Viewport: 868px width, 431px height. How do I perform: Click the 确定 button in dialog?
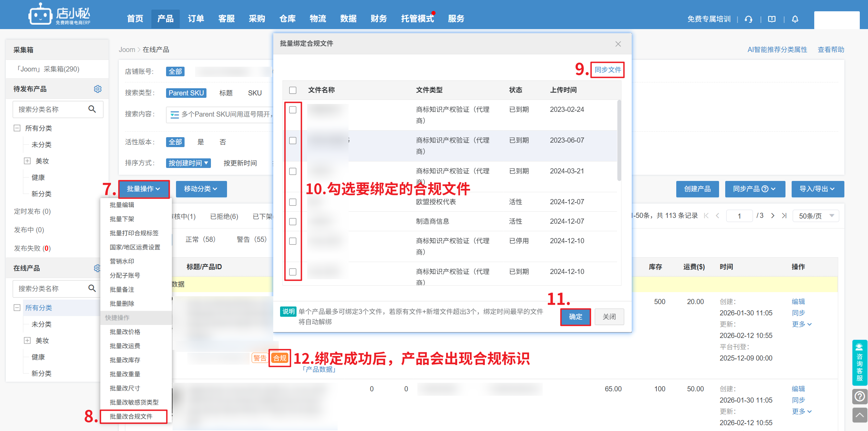[x=575, y=317]
